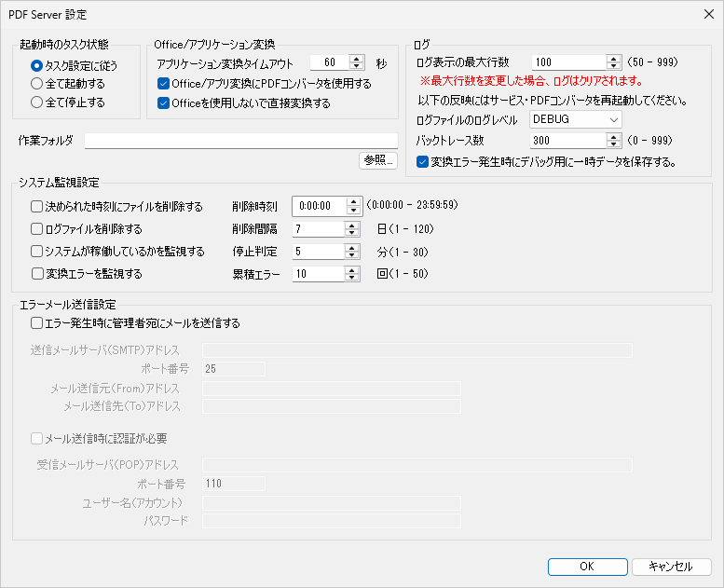The height and width of the screenshot is (588, 724).
Task: Decrease 停止判定 minutes with down arrow
Action: pyautogui.click(x=351, y=255)
